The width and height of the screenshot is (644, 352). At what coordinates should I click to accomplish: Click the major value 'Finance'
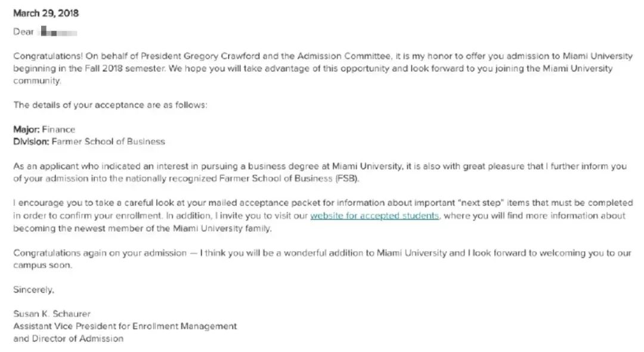(58, 129)
